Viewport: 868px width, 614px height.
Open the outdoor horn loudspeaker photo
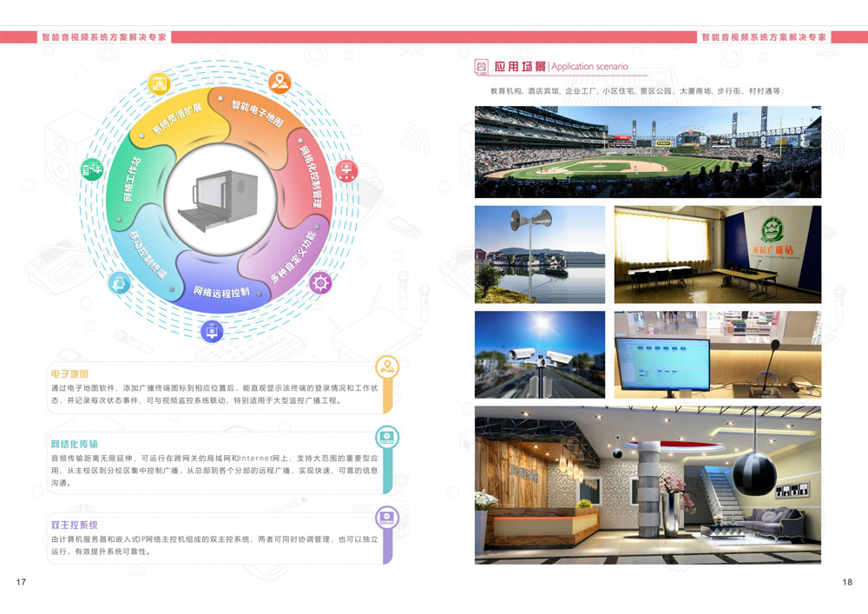tap(540, 254)
